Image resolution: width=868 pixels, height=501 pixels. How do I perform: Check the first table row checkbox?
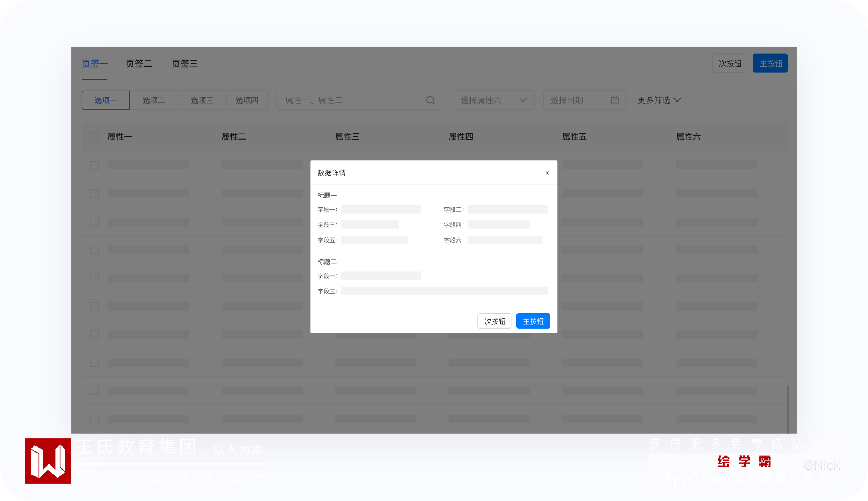pos(94,165)
